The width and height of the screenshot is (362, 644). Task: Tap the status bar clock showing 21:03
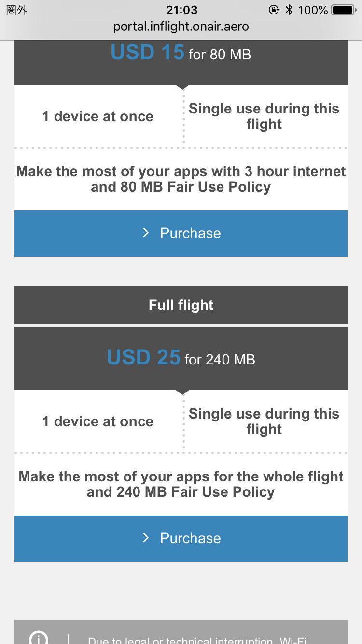click(x=181, y=10)
